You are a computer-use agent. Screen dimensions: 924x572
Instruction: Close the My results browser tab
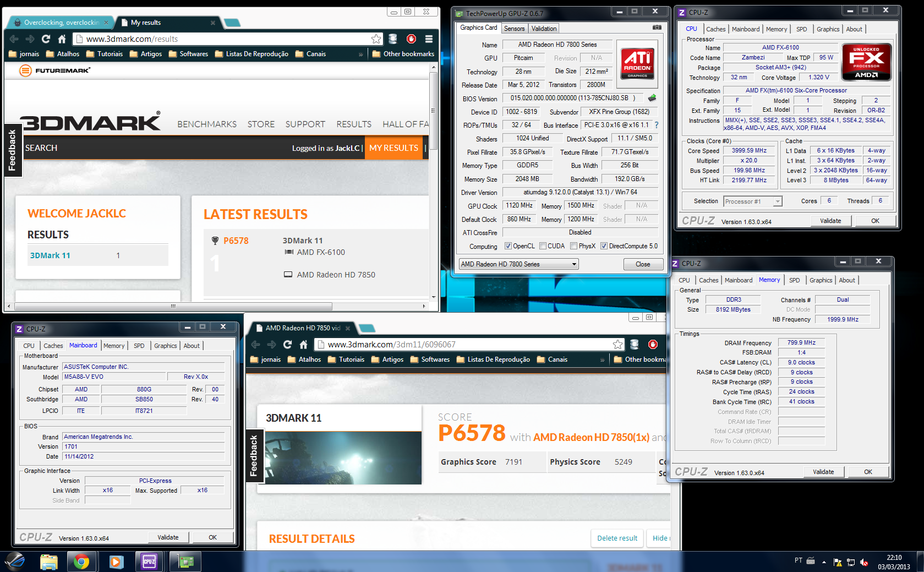[x=213, y=23]
